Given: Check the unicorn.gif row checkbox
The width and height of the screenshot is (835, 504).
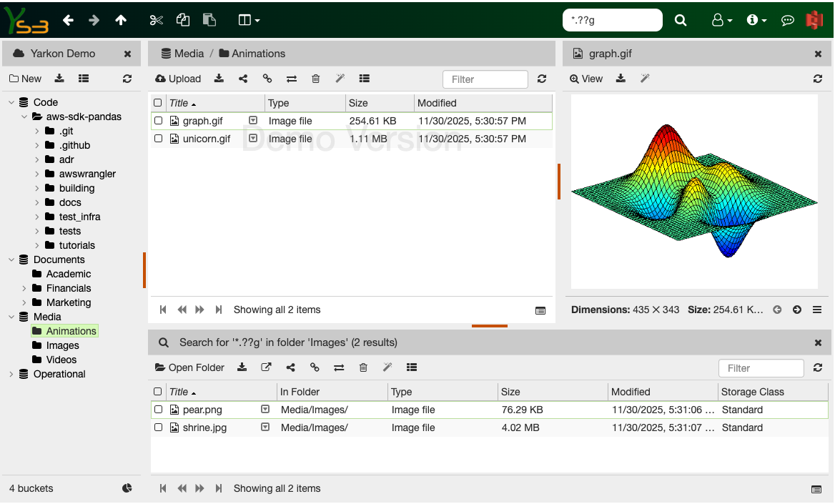Looking at the screenshot, I should 158,139.
